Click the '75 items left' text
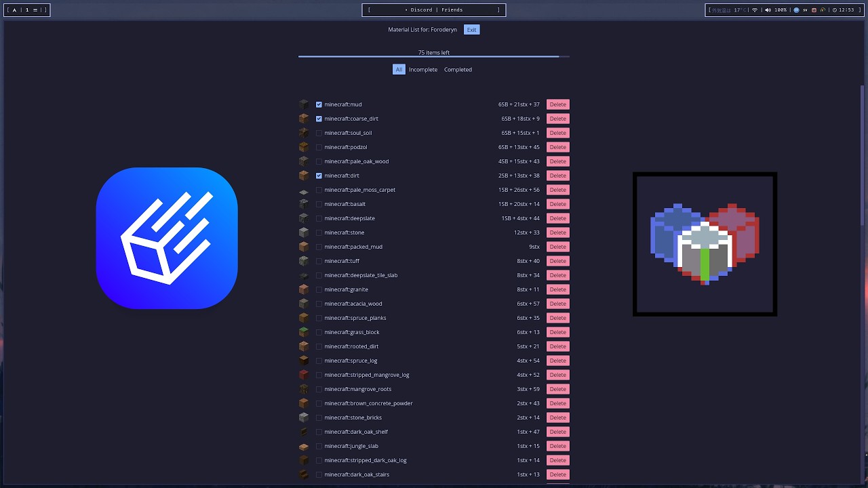Viewport: 868px width, 488px height. pyautogui.click(x=434, y=52)
